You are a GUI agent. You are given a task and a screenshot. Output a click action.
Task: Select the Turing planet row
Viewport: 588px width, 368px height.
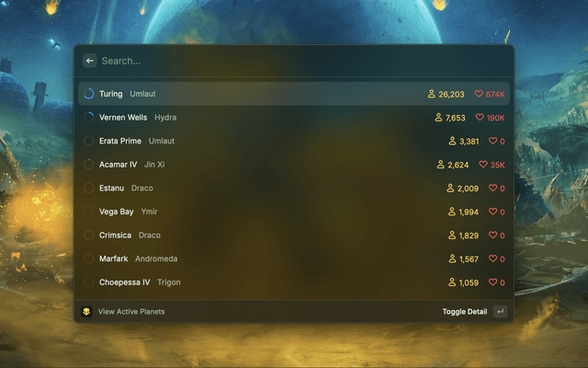click(x=294, y=94)
